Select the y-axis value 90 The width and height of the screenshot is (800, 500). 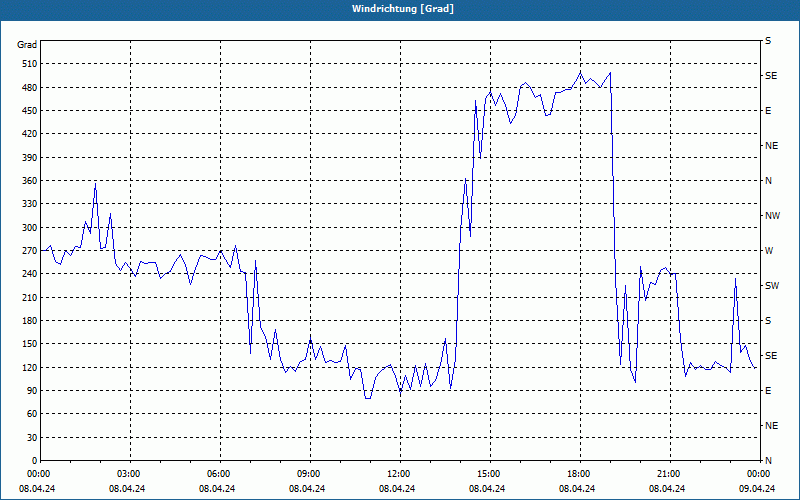tap(33, 391)
